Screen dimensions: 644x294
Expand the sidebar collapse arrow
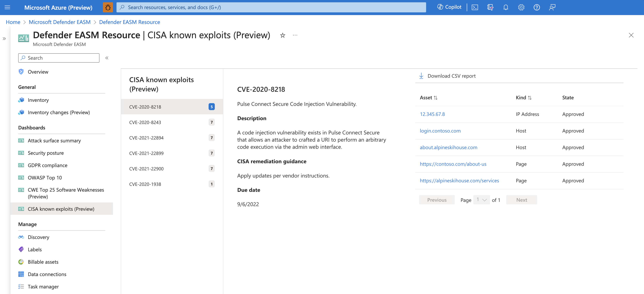pyautogui.click(x=107, y=58)
